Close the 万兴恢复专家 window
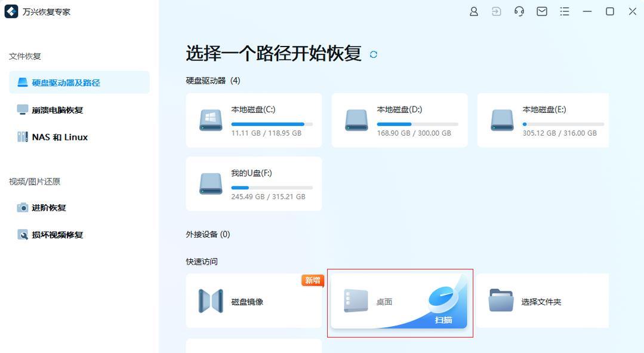The height and width of the screenshot is (353, 644). pos(633,11)
